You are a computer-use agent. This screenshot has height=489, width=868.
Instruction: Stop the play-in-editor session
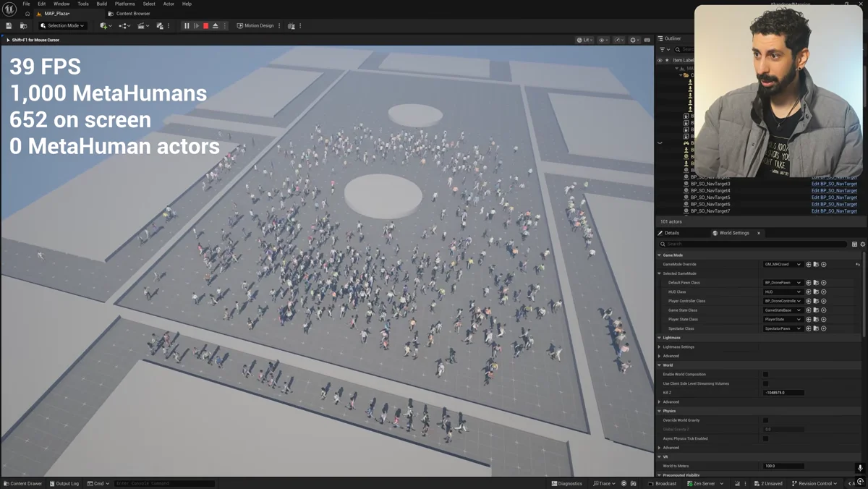(x=206, y=26)
